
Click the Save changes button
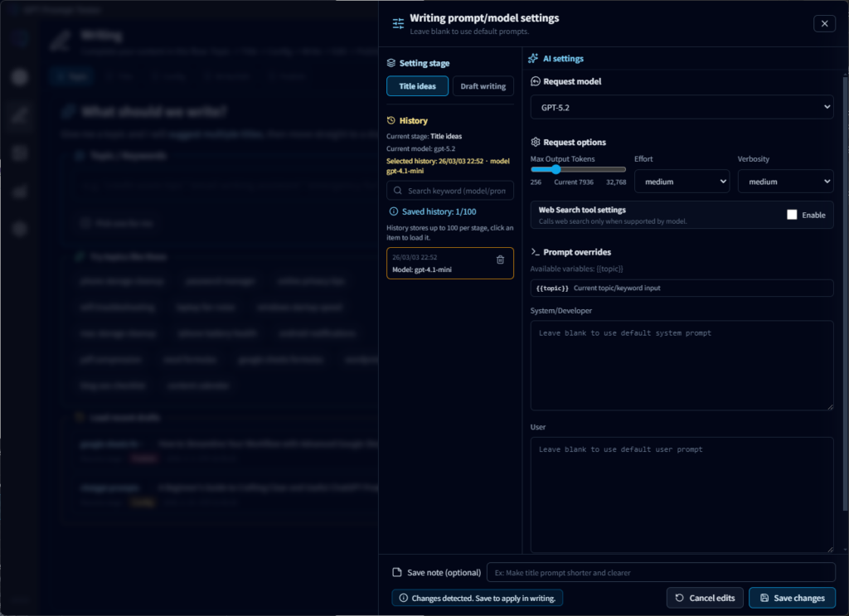pos(792,598)
